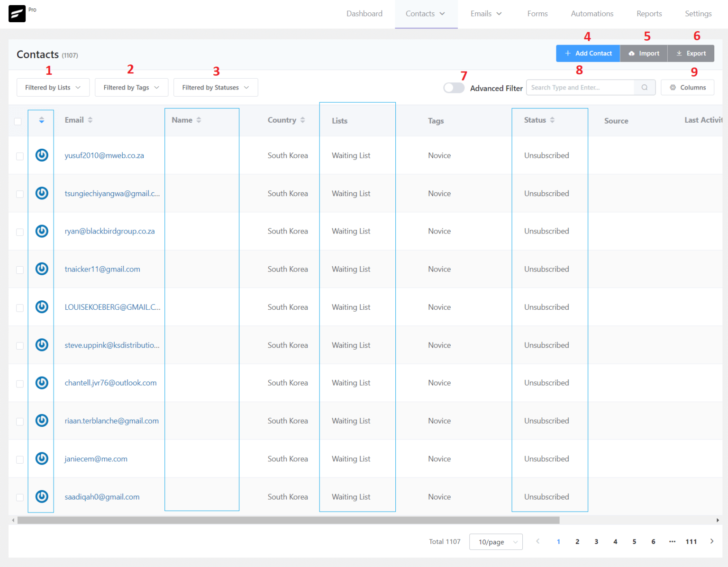Enable the Advanced Filter toggle
The height and width of the screenshot is (567, 728).
(x=454, y=88)
